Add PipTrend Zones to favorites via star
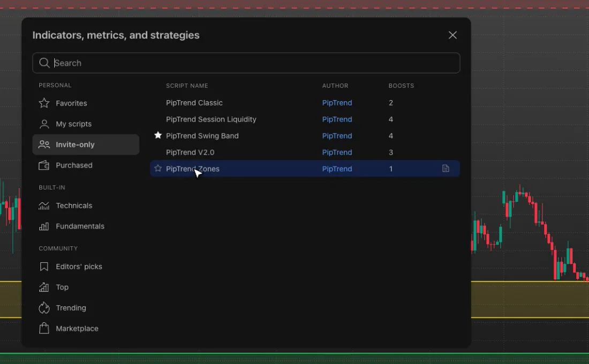The height and width of the screenshot is (364, 589). [x=158, y=168]
